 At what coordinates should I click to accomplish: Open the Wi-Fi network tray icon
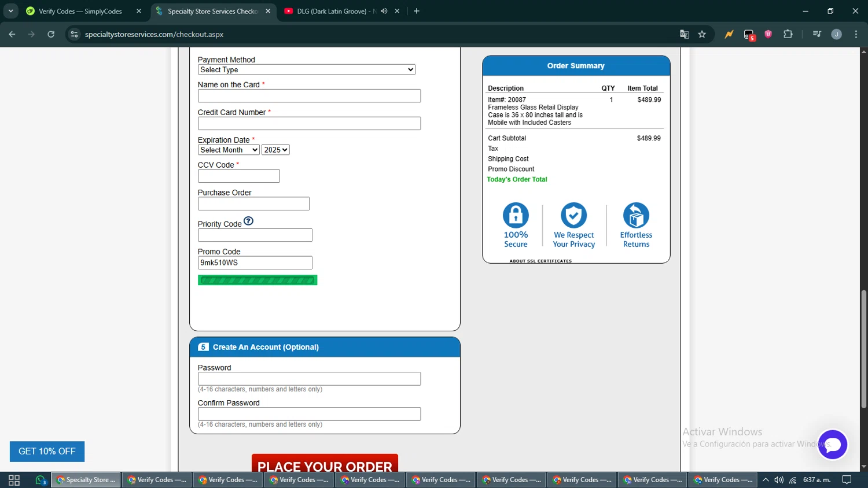click(x=793, y=480)
